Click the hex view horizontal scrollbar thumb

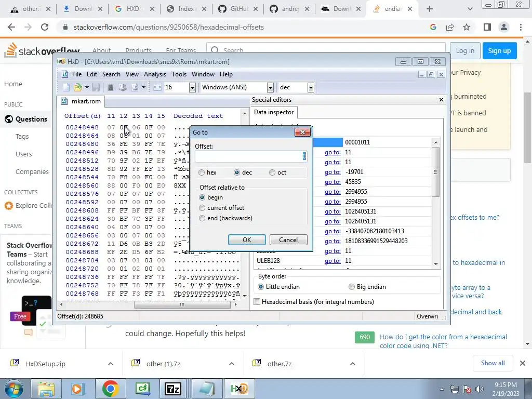pos(182,304)
